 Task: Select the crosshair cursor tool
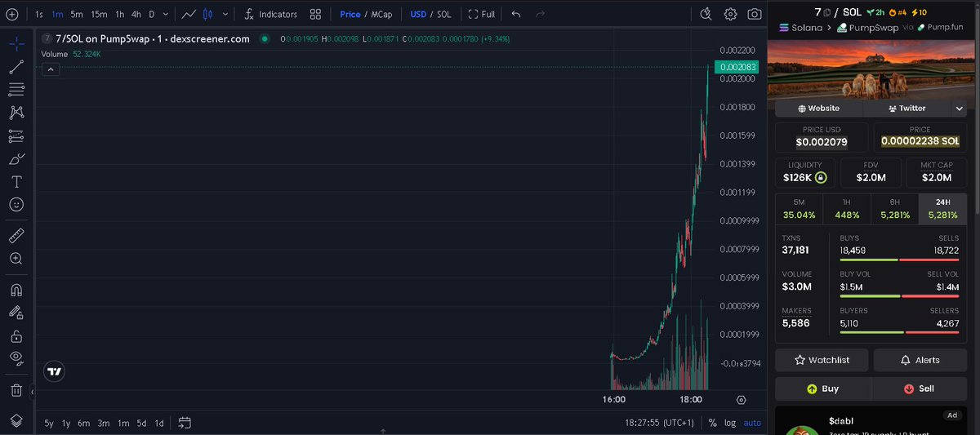[x=16, y=43]
